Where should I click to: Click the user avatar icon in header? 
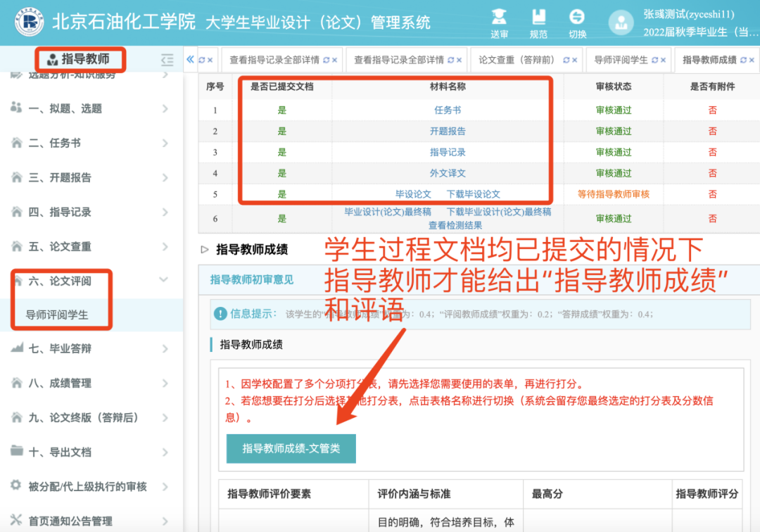(621, 23)
